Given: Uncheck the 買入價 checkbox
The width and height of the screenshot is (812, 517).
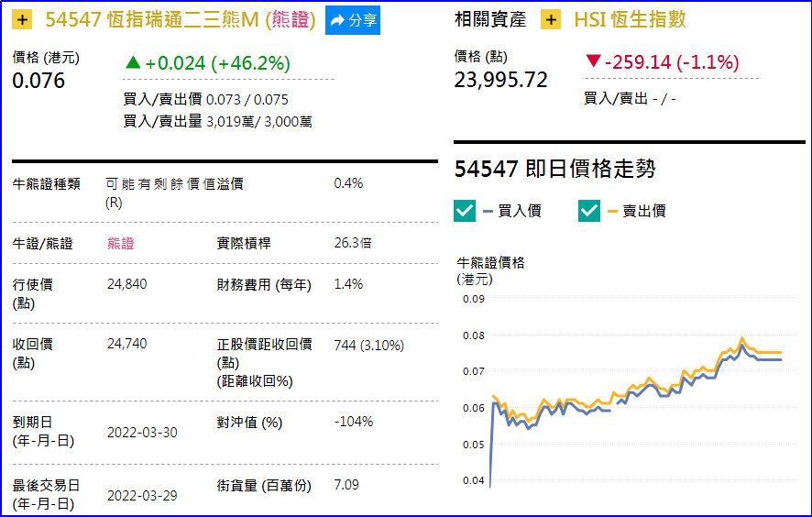Looking at the screenshot, I should (x=465, y=211).
